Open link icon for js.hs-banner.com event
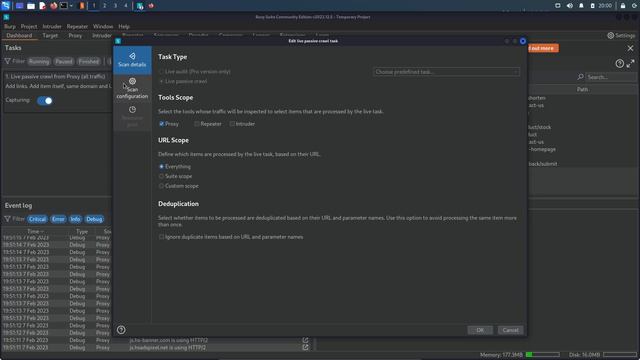This screenshot has height=360, width=640. (x=305, y=340)
